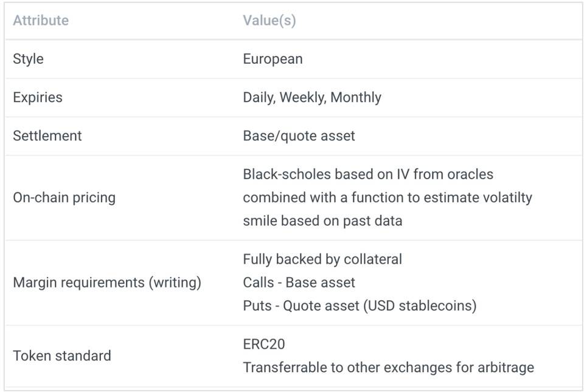584x392 pixels.
Task: Click the Base/quote asset value
Action: (x=299, y=136)
